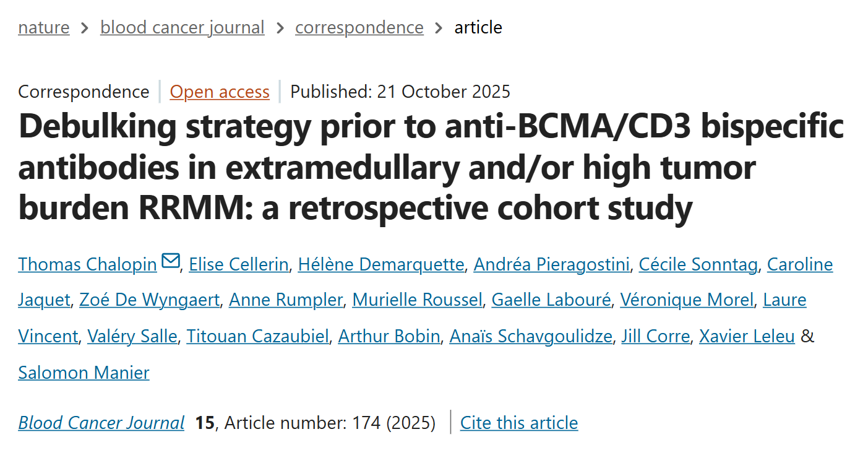
Task: Open Salomon Manier author page
Action: pos(84,373)
